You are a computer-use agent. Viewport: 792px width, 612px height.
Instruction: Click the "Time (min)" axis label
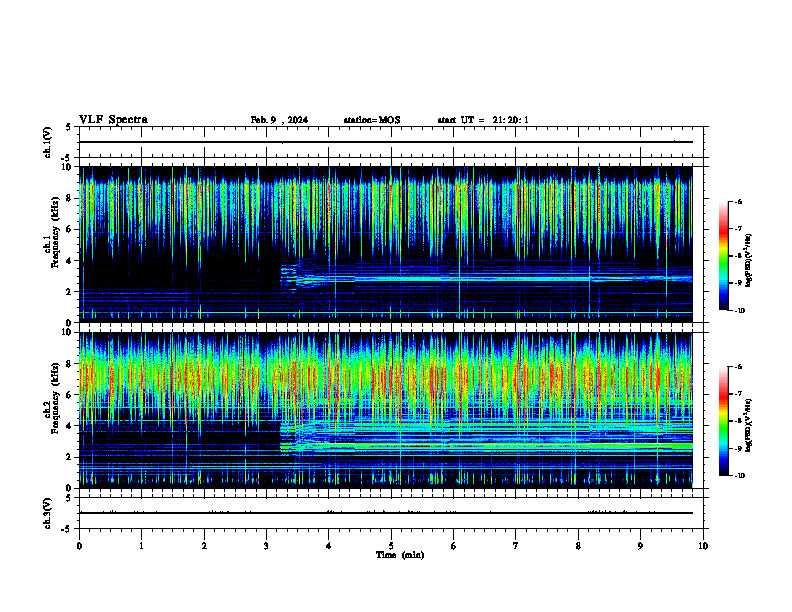pyautogui.click(x=400, y=555)
